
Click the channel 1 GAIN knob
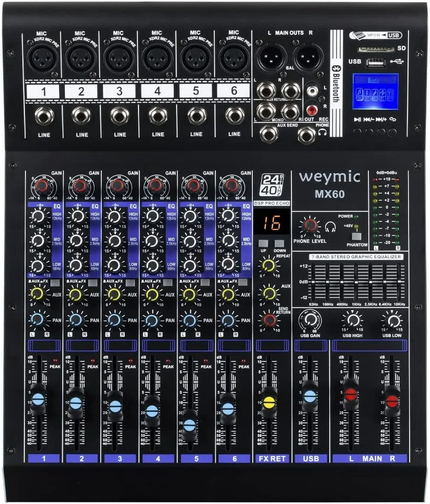click(x=41, y=186)
